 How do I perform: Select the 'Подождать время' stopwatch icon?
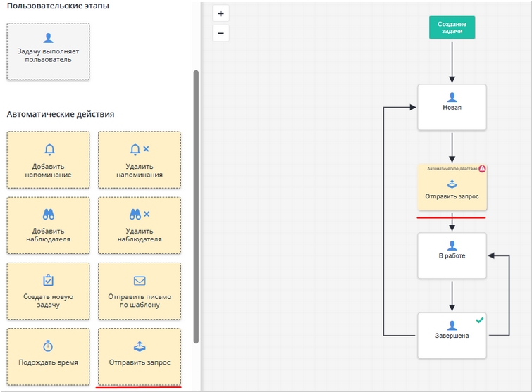click(x=49, y=346)
